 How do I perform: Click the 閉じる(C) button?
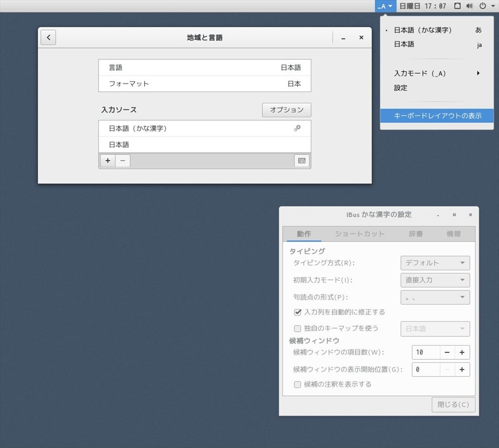click(453, 404)
